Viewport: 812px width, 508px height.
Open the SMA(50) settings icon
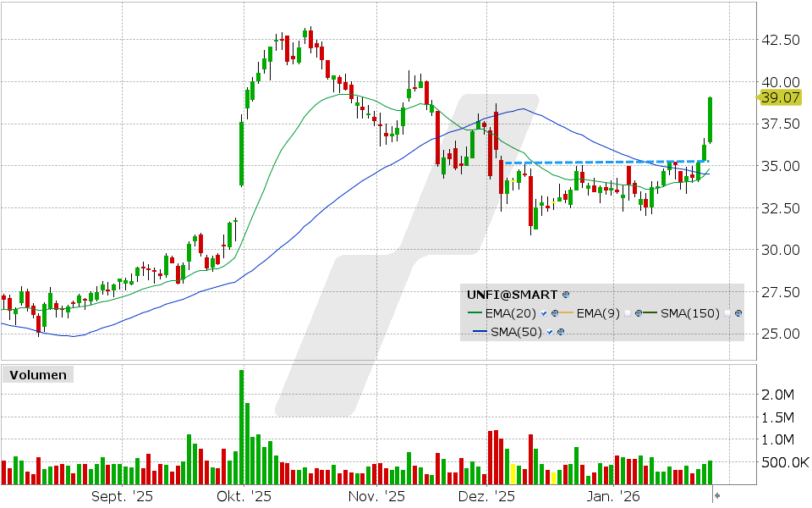[x=562, y=332]
